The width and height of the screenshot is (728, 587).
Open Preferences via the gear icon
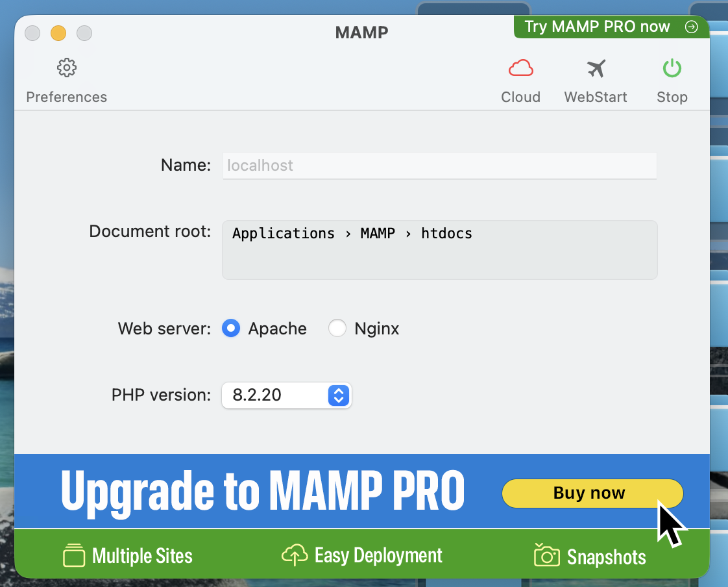[67, 68]
